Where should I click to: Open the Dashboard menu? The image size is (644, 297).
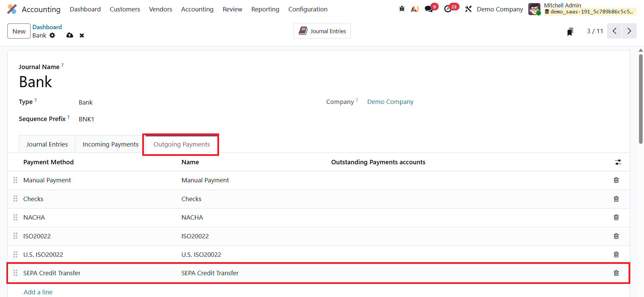click(x=85, y=9)
